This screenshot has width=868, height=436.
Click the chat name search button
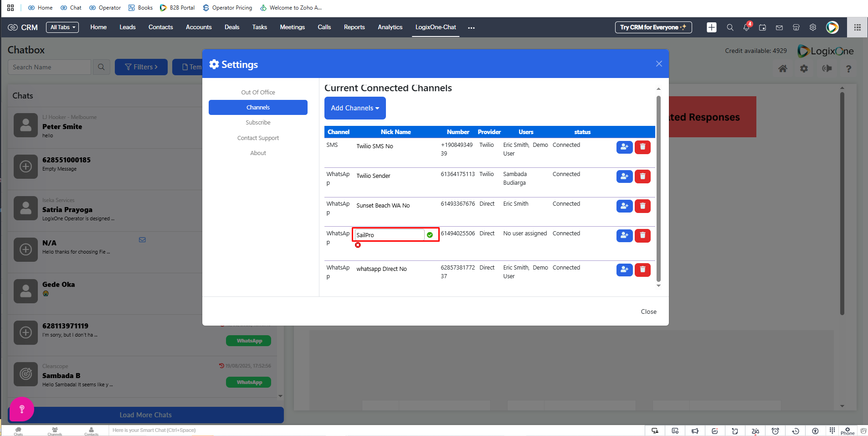101,67
